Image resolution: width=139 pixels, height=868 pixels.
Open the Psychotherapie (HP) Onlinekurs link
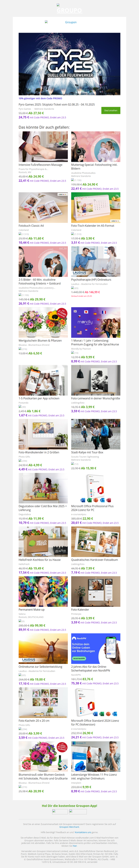(91, 279)
